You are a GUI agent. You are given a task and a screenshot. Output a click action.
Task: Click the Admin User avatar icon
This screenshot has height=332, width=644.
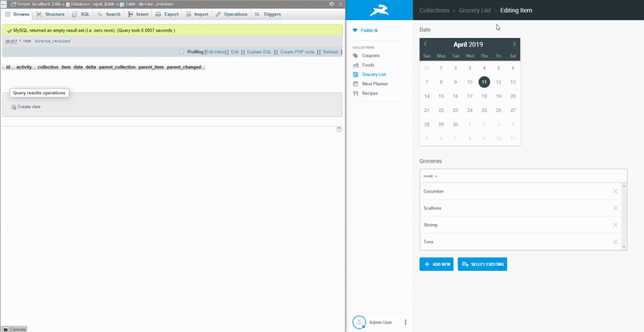pyautogui.click(x=359, y=322)
